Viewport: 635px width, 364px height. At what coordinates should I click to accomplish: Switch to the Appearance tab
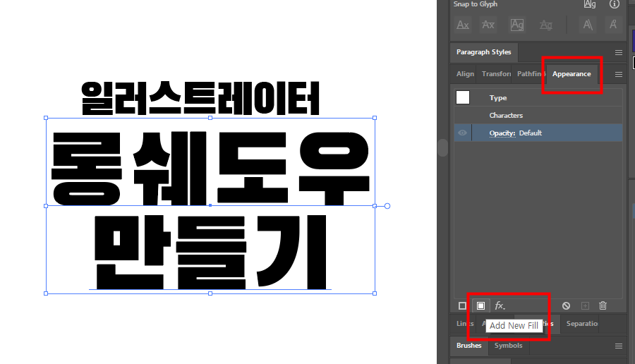tap(571, 73)
